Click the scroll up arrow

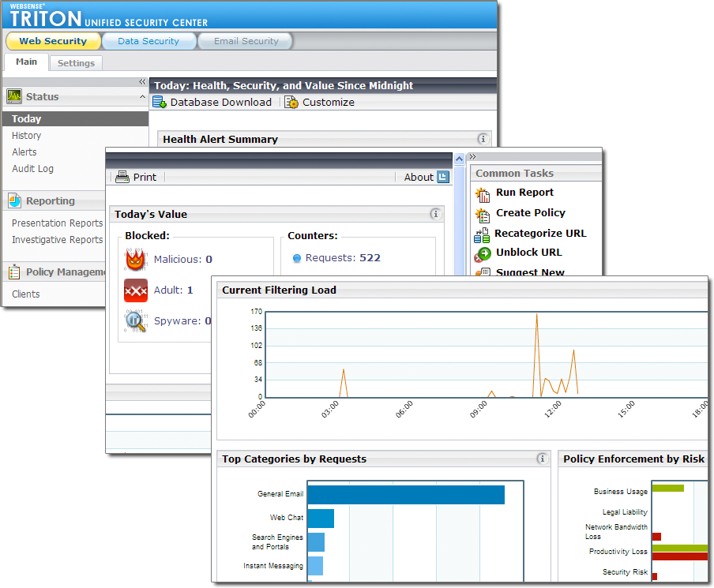[x=459, y=159]
